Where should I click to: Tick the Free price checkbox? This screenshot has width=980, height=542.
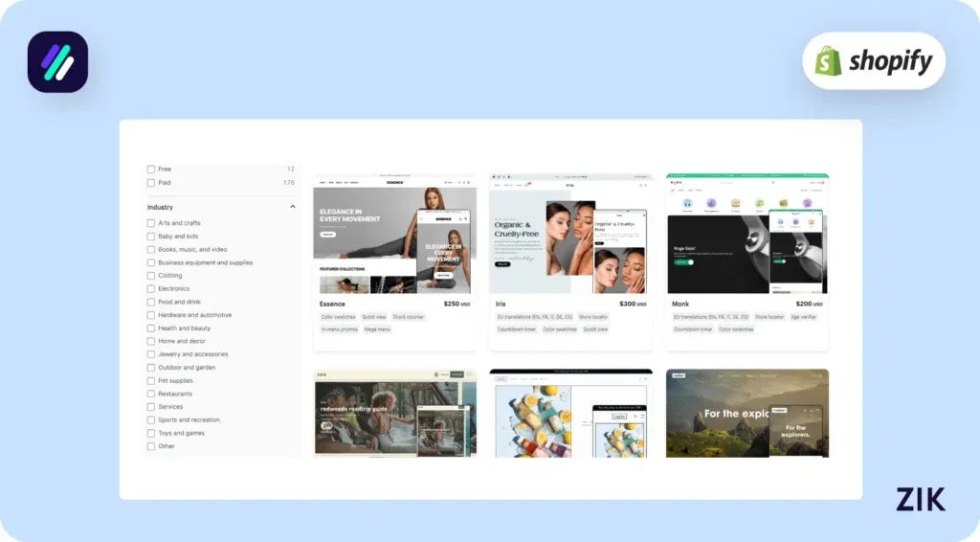[150, 169]
